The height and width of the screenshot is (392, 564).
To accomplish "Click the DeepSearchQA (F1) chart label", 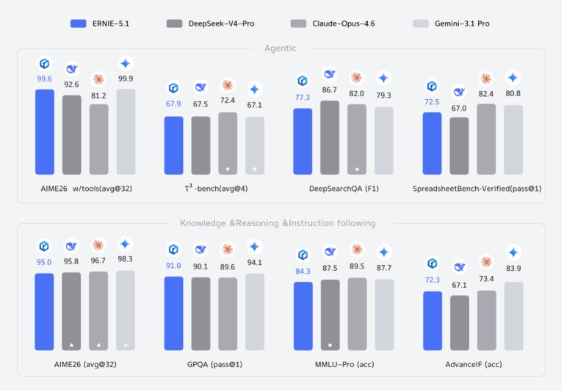I will [344, 189].
